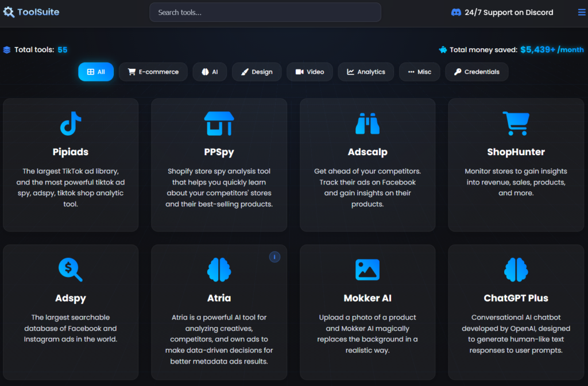This screenshot has width=588, height=386.
Task: Click the Search tools input field
Action: [265, 12]
